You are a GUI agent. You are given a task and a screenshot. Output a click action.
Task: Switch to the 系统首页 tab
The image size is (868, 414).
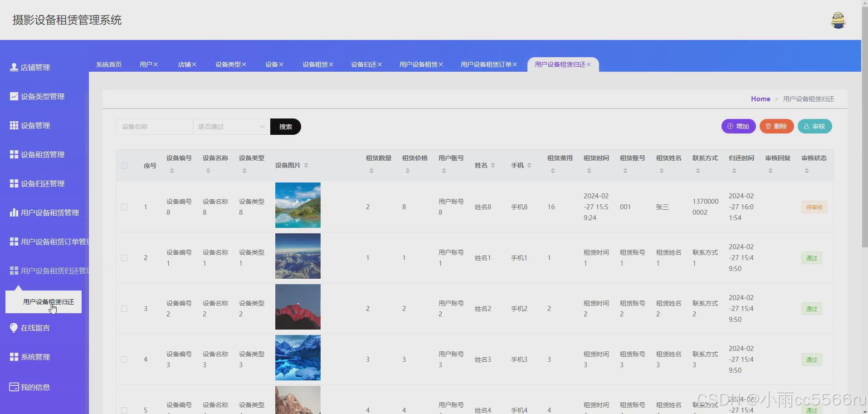pos(108,64)
